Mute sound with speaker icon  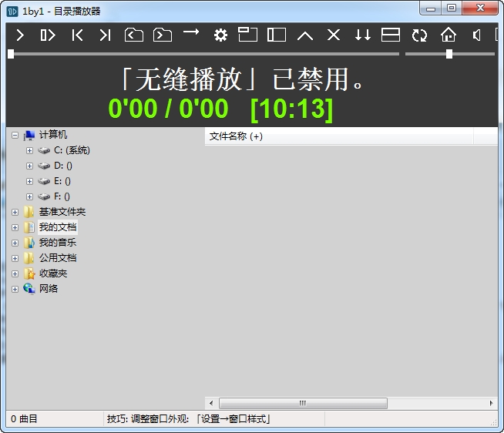pos(476,35)
